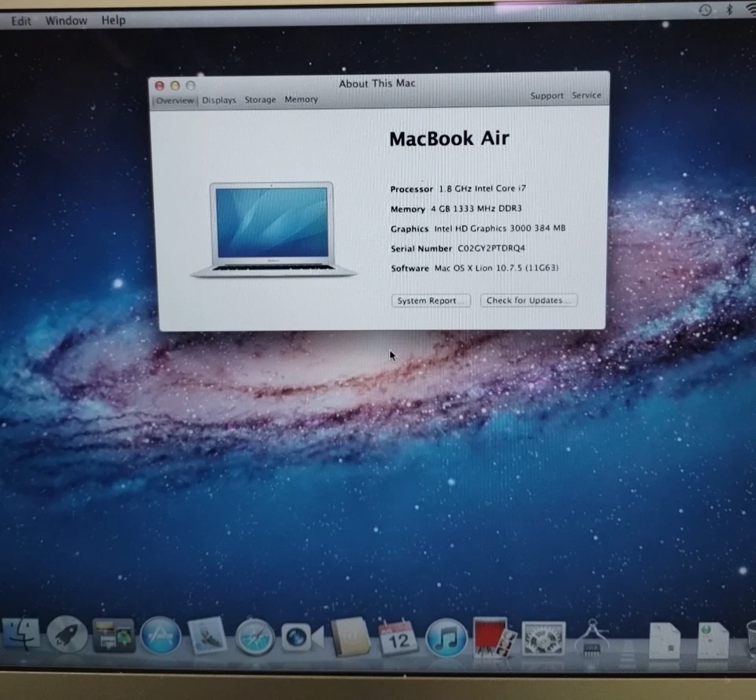Open Mail from the Dock

pos(206,636)
